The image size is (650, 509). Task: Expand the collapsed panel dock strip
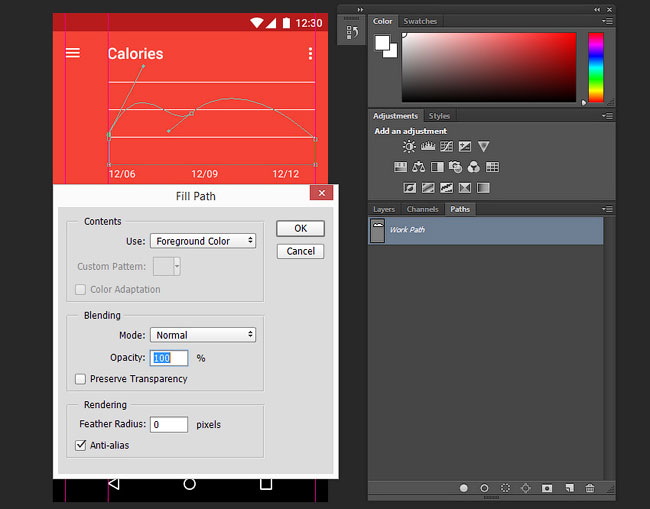coord(360,10)
